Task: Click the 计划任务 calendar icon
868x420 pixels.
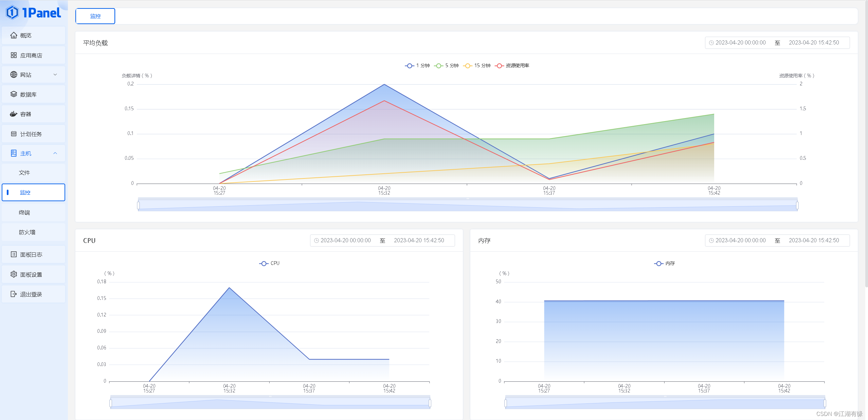Action: pos(14,134)
